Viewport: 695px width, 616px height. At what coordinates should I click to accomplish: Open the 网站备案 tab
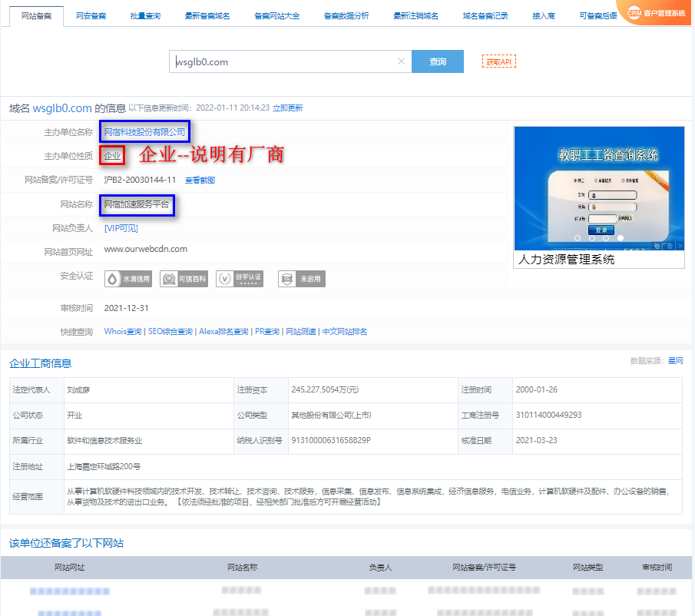click(x=36, y=16)
